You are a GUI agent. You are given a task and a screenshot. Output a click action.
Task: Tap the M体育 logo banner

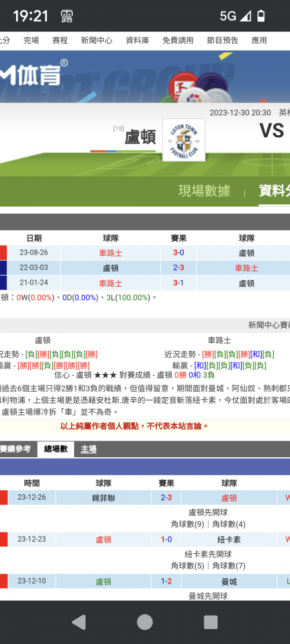pyautogui.click(x=34, y=72)
